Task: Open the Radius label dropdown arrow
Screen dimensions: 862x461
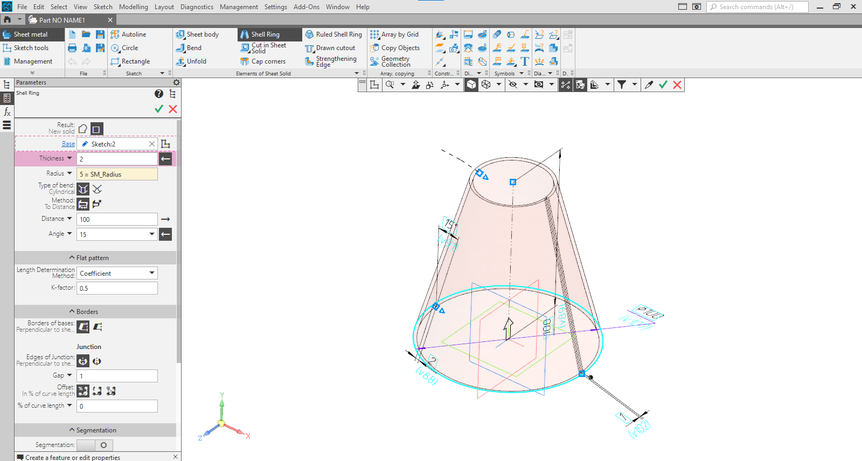Action: [x=69, y=173]
